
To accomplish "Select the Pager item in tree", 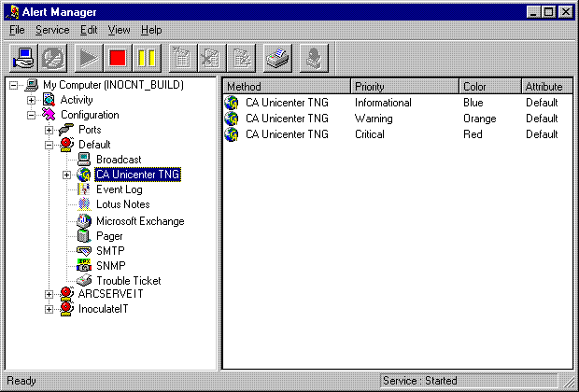I will [109, 236].
